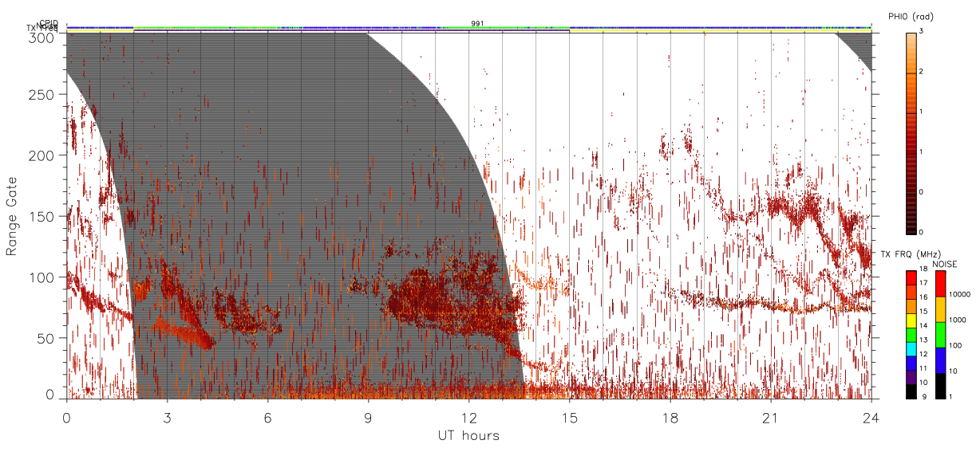
Task: Select the blue 11–12 MHz TX FRQ swatch
Action: tap(911, 364)
